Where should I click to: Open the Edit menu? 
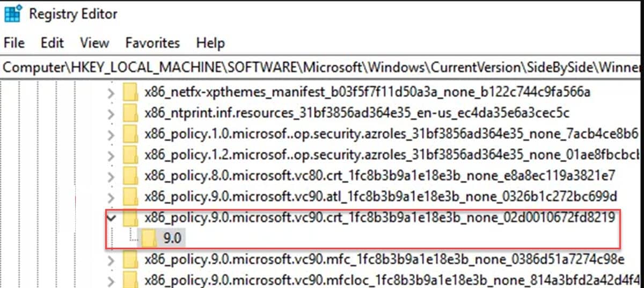point(52,42)
